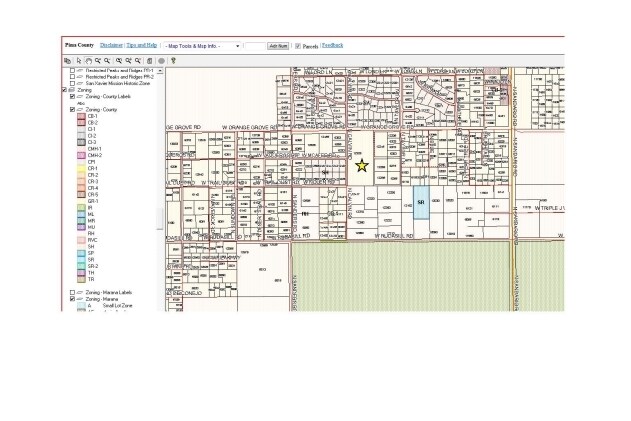This screenshot has height=421, width=631.
Task: Open the Disclaimer link
Action: click(111, 45)
